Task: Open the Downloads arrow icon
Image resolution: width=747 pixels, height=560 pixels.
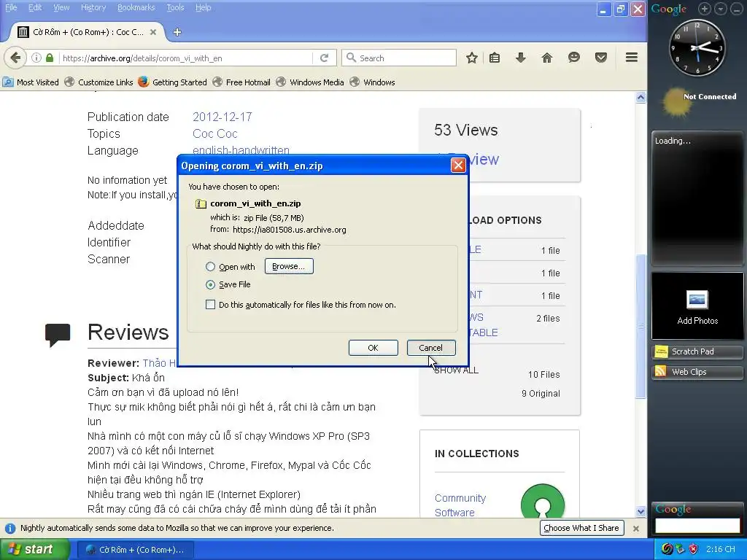Action: (x=521, y=58)
